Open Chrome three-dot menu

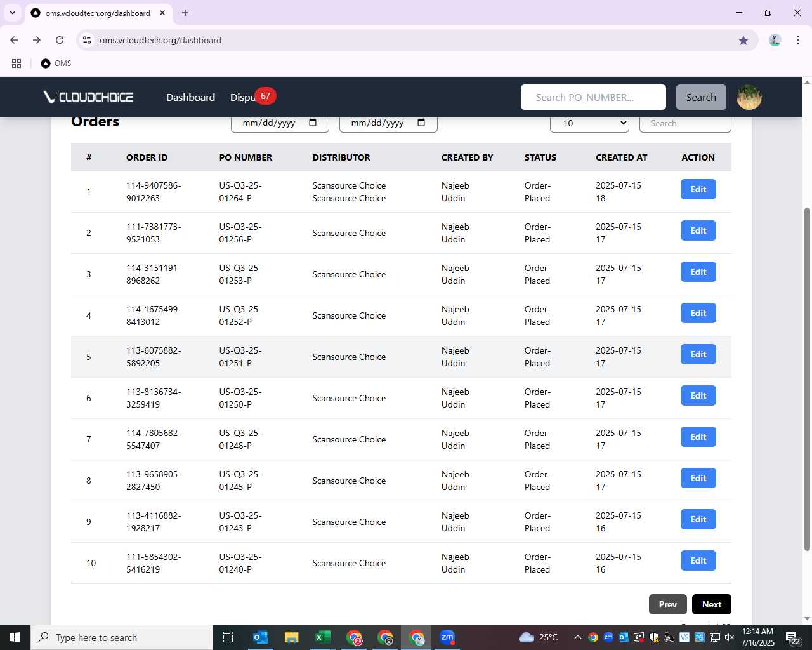click(x=797, y=40)
